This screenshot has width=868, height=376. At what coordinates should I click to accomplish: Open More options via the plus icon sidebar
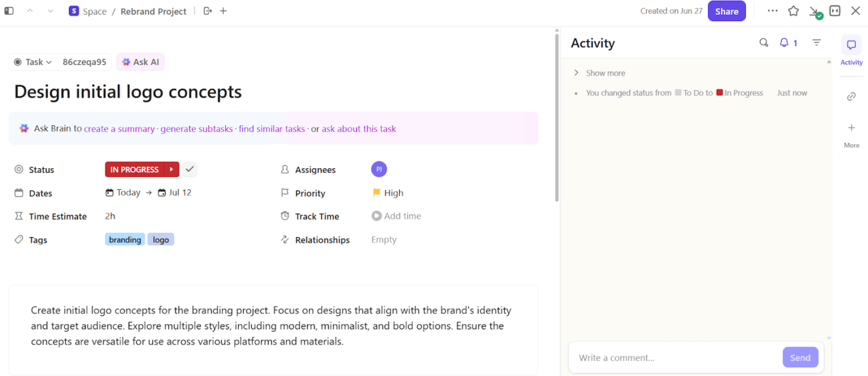click(x=851, y=128)
